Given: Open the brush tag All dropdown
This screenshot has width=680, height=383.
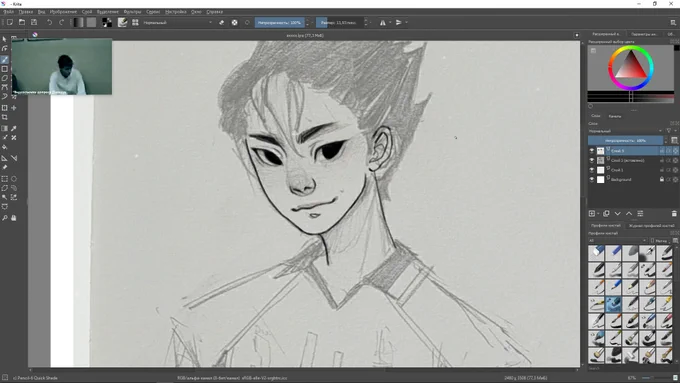Looking at the screenshot, I should (618, 240).
